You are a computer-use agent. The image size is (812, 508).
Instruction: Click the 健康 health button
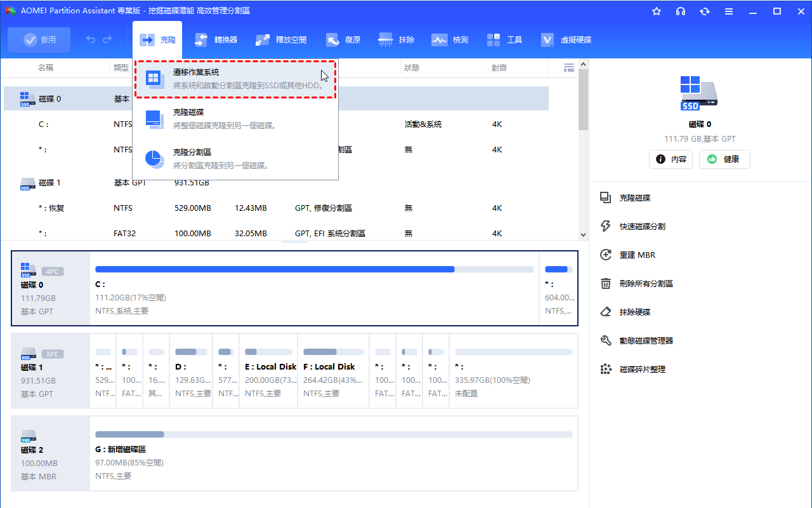click(724, 159)
